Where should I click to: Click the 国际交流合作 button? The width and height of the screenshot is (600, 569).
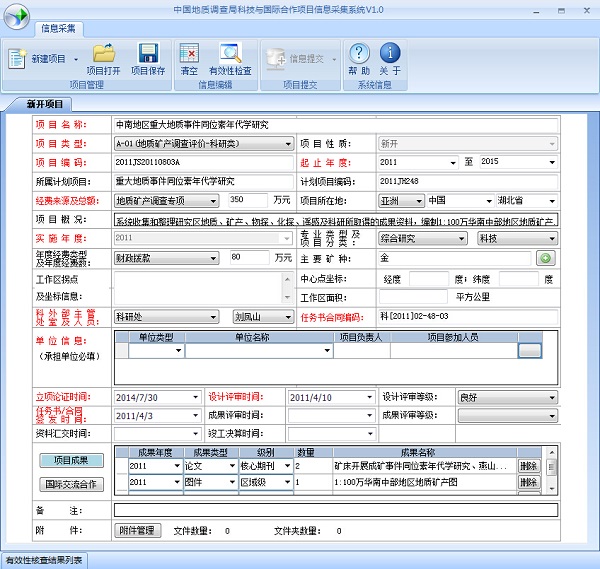click(71, 484)
